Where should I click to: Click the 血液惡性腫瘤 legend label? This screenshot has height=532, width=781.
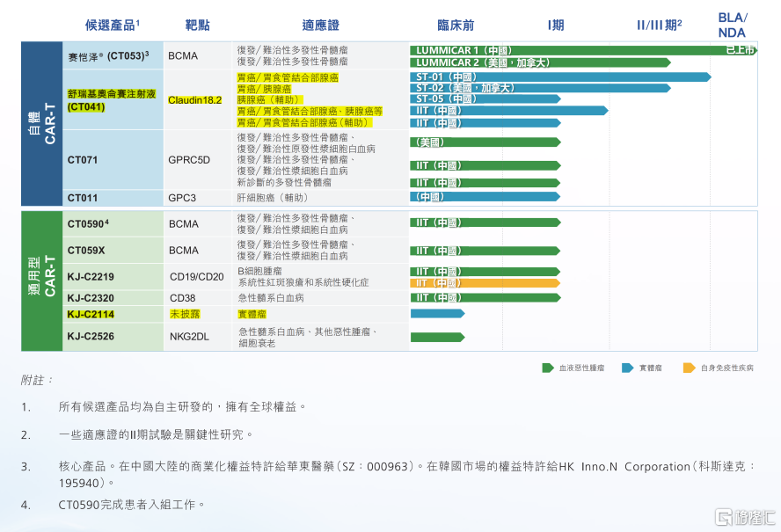(581, 368)
